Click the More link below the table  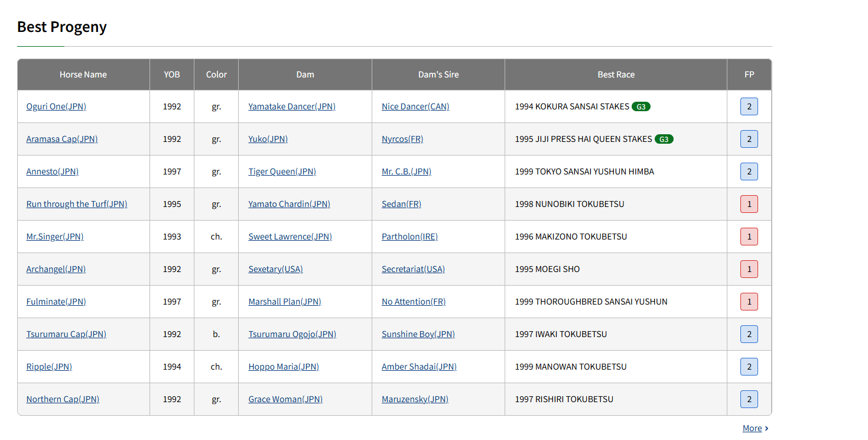pos(755,428)
